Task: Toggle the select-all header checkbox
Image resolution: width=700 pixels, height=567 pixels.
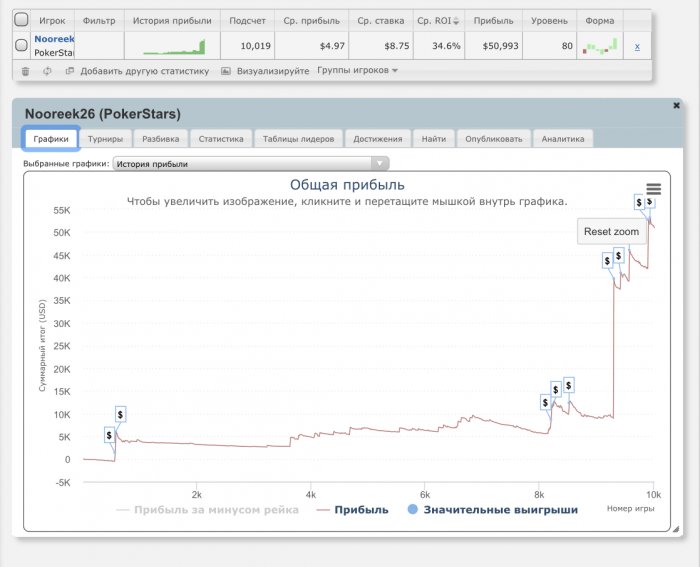Action: tap(21, 20)
